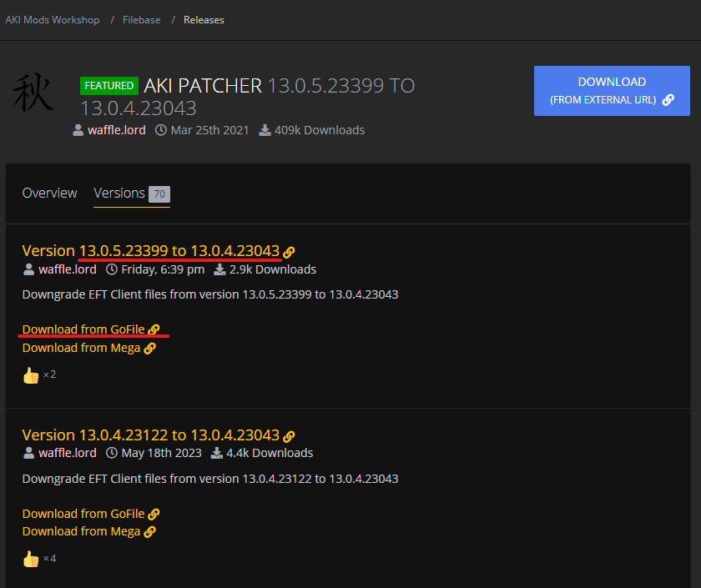Click user icon under version 13.0.5.23399
Viewport: 701px width, 588px height.
tap(28, 269)
